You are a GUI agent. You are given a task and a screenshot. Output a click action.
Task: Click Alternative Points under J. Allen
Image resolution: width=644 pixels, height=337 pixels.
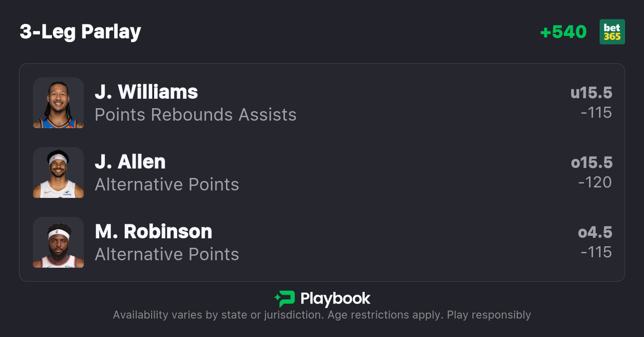[167, 184]
